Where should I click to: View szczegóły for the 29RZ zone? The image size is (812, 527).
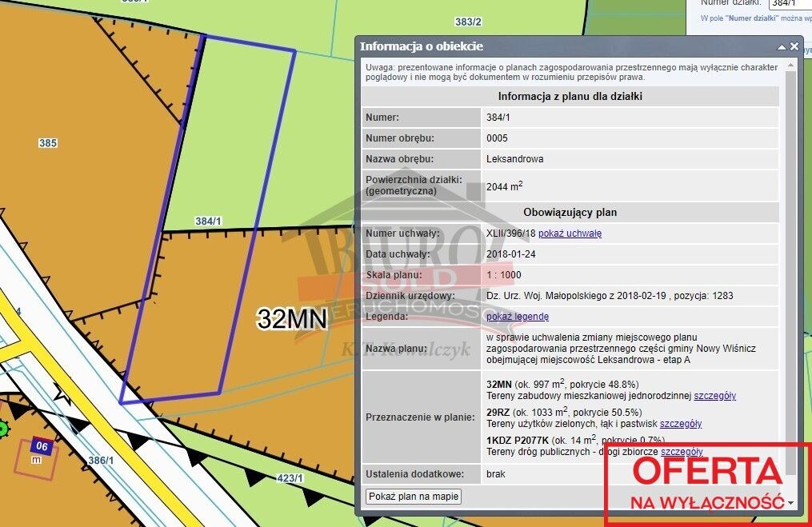pyautogui.click(x=681, y=423)
